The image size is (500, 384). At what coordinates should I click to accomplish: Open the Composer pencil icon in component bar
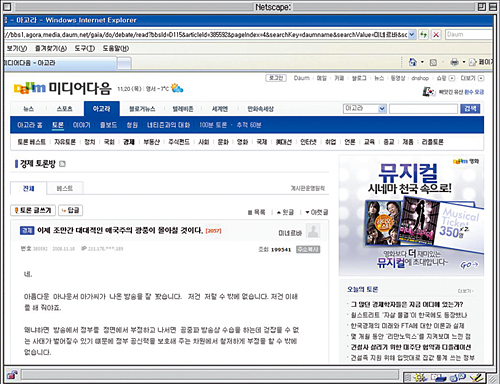tap(477, 378)
